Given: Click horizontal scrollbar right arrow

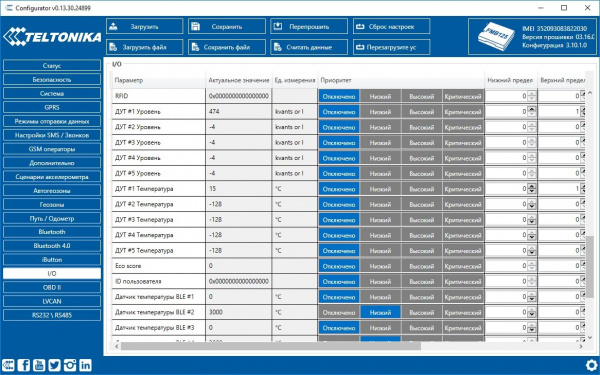Looking at the screenshot, I should coord(581,346).
